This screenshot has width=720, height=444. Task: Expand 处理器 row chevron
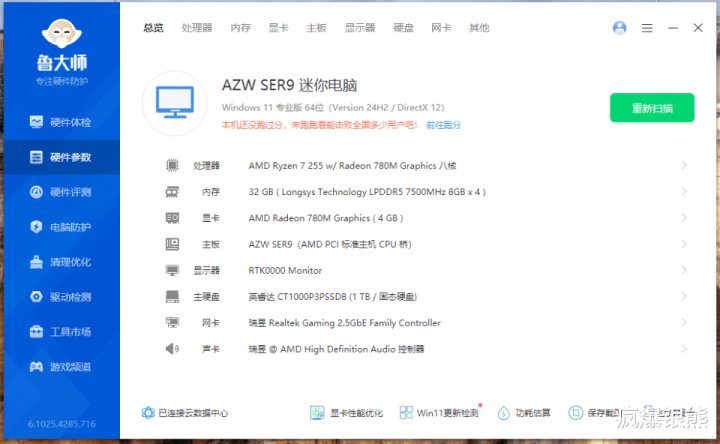click(x=684, y=165)
